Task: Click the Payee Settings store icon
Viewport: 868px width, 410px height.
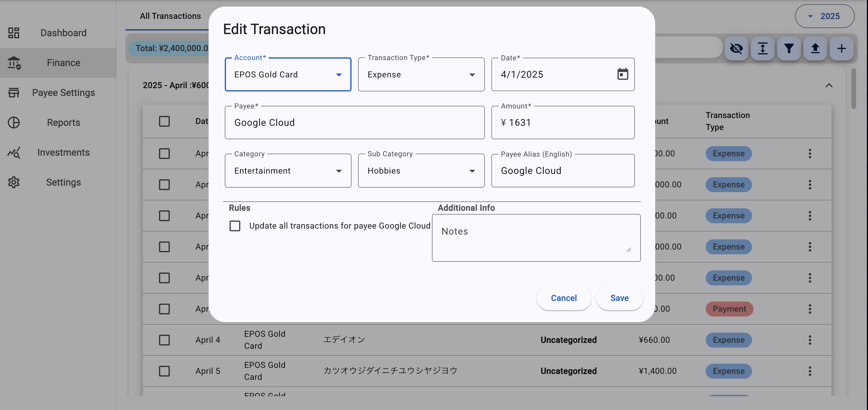Action: 13,93
